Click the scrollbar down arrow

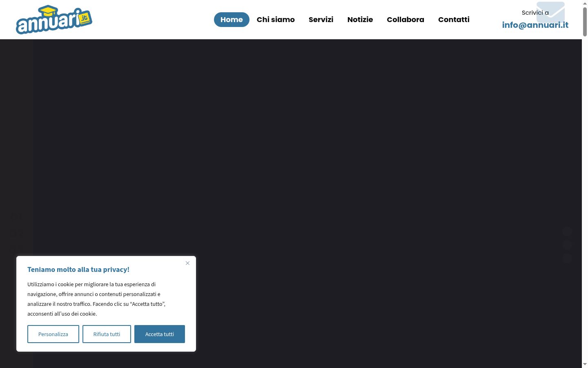tap(585, 364)
